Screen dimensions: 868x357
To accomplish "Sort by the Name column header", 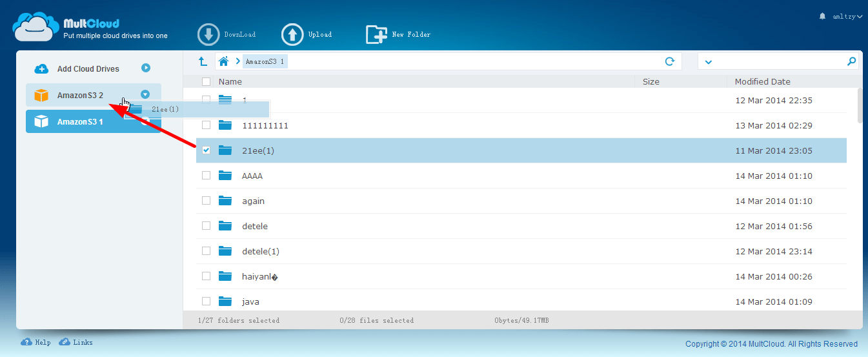I will point(230,82).
